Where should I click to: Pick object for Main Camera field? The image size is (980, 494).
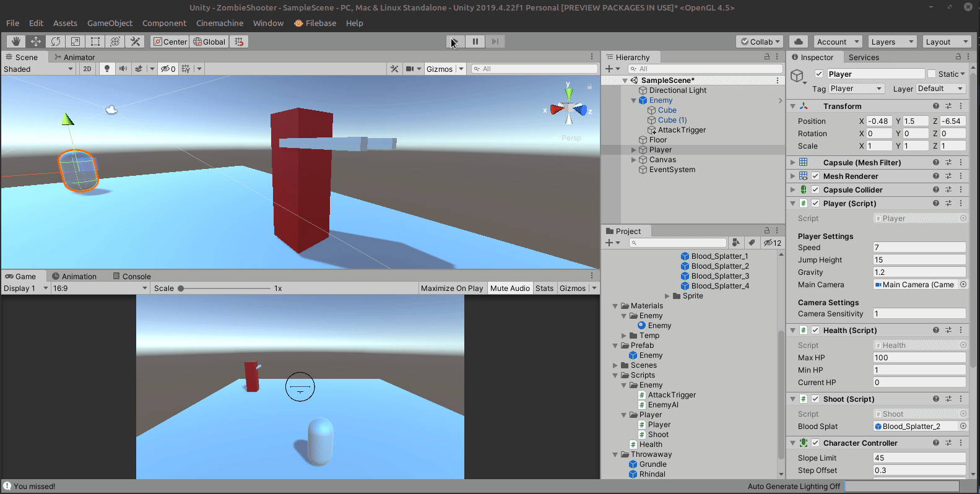pyautogui.click(x=963, y=284)
